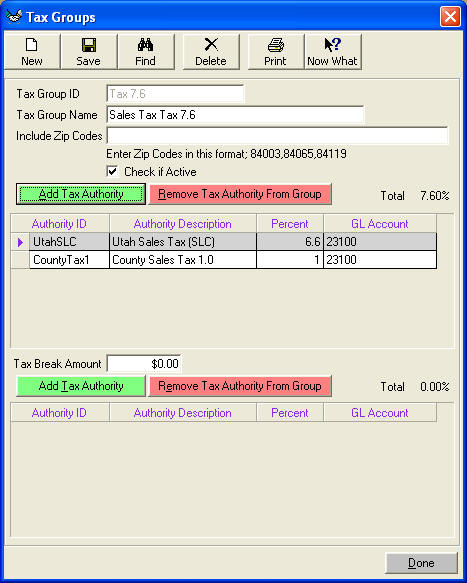This screenshot has width=467, height=583.
Task: Click upper Remove Tax Authority From Group
Action: (x=240, y=194)
